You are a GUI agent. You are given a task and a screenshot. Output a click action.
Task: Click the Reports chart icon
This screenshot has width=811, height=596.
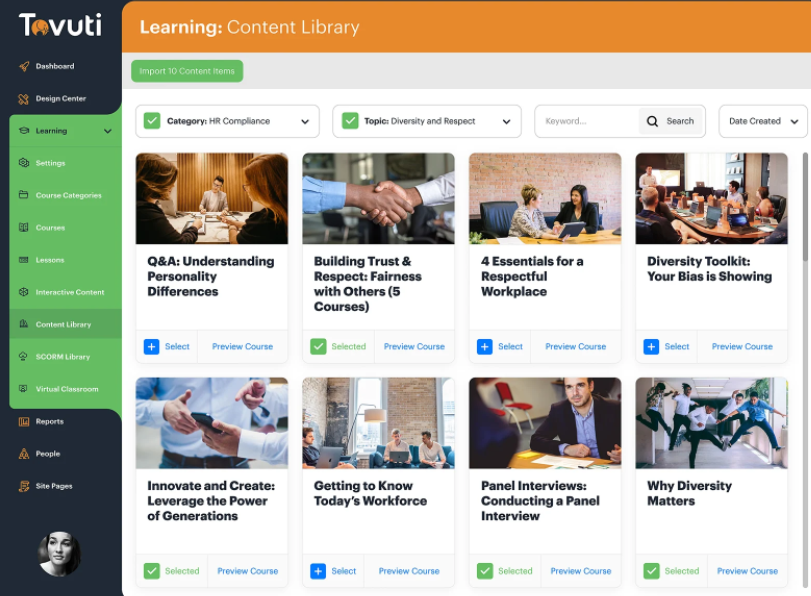tap(24, 422)
